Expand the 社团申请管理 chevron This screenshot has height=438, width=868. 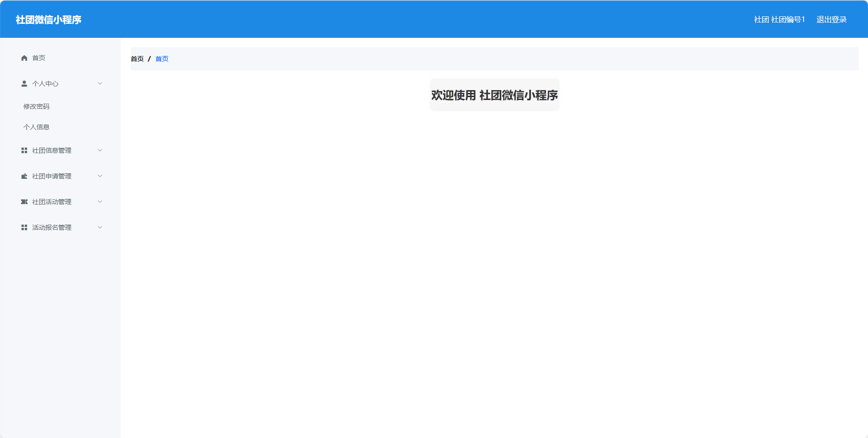(100, 176)
